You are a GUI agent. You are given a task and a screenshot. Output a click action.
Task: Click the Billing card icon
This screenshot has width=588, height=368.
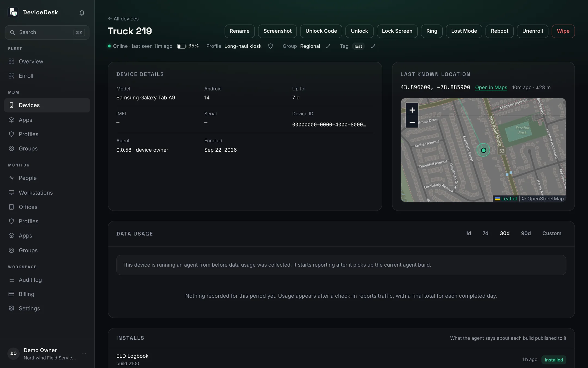11,294
